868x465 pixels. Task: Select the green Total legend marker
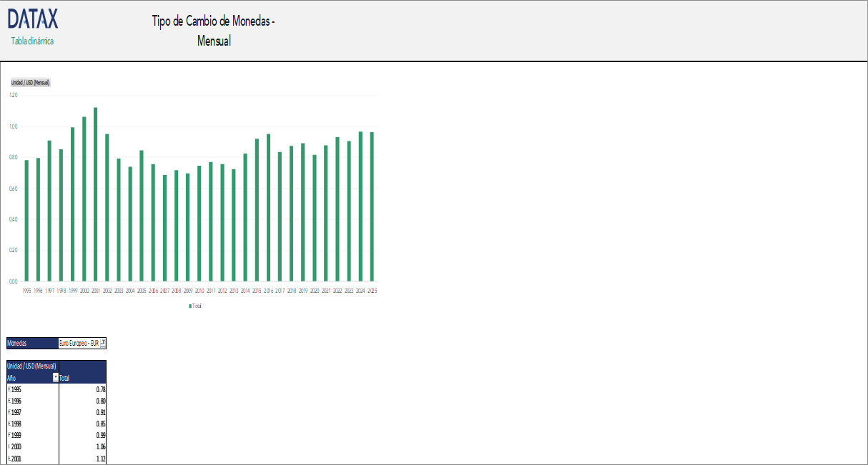(x=190, y=306)
